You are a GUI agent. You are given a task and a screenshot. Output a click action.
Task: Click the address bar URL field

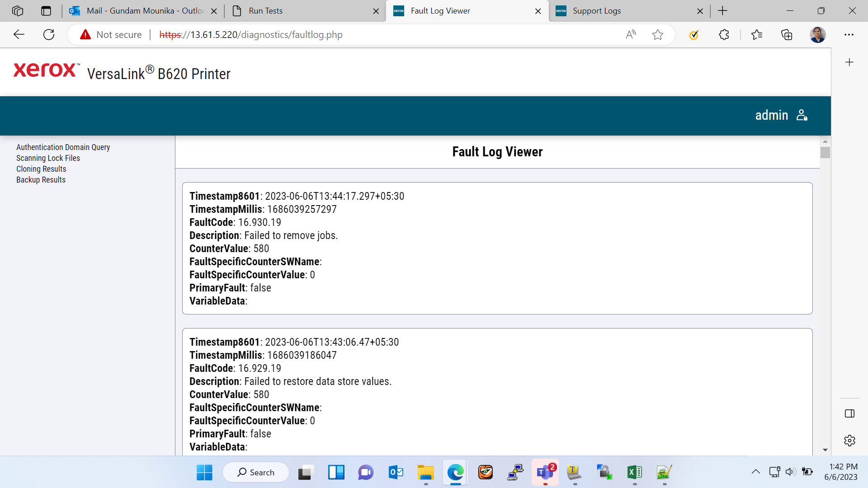(344, 35)
